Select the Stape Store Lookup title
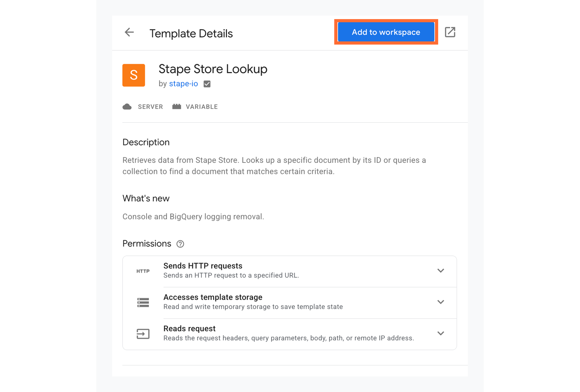Image resolution: width=580 pixels, height=392 pixels. [x=213, y=69]
